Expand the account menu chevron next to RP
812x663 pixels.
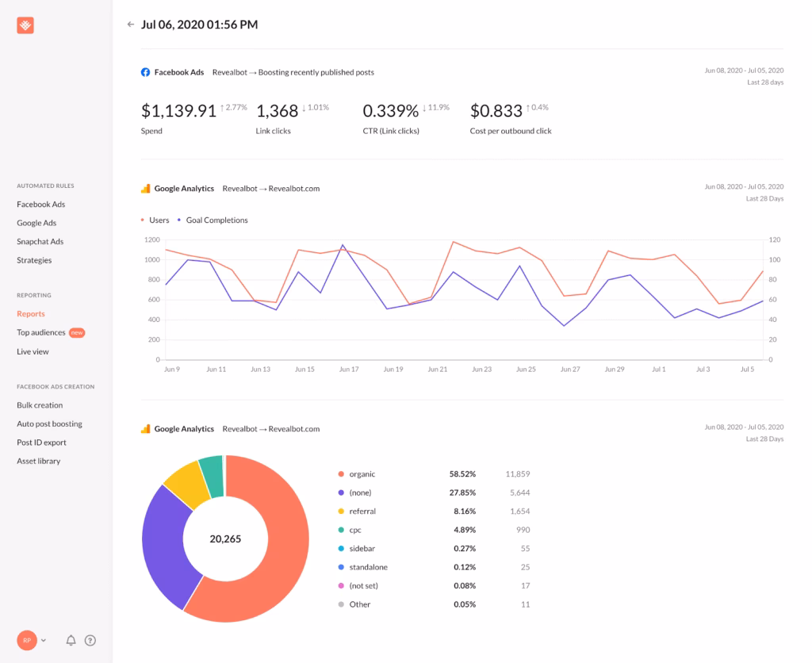[45, 640]
